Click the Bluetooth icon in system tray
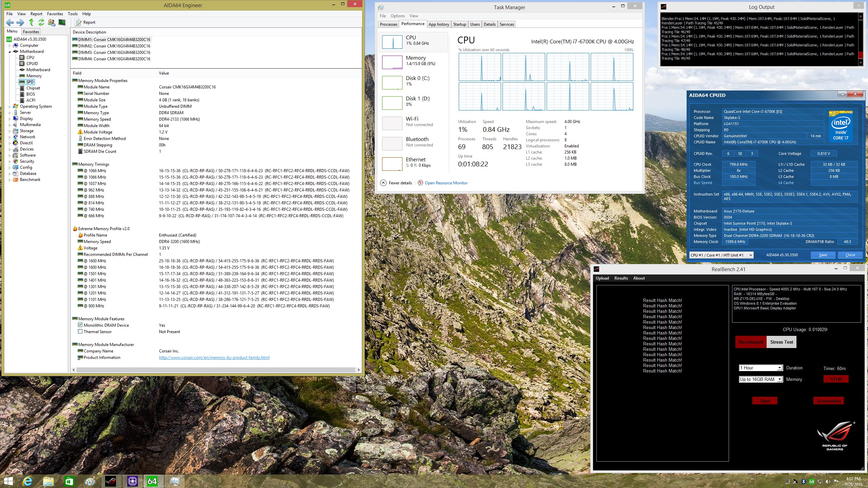 point(803,481)
